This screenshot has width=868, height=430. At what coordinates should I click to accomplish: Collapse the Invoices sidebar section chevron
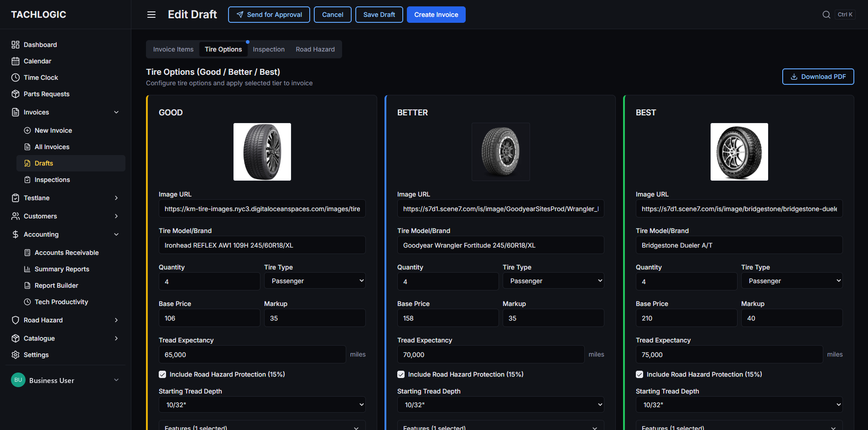point(116,112)
